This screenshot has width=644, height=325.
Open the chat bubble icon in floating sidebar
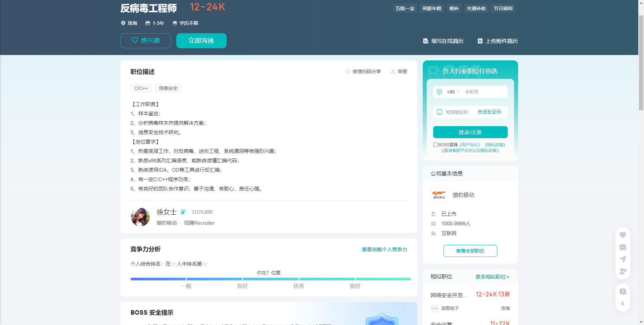click(x=623, y=247)
